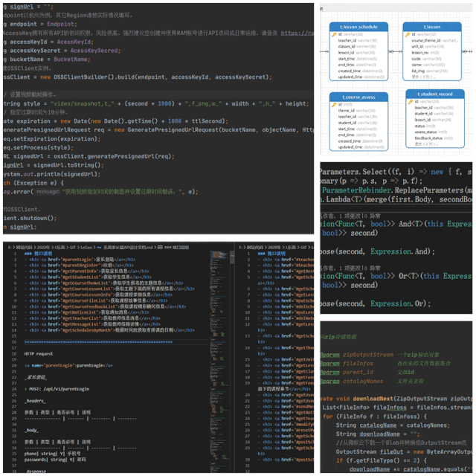Click the shutdown() call line
The image size is (476, 476).
[30, 218]
